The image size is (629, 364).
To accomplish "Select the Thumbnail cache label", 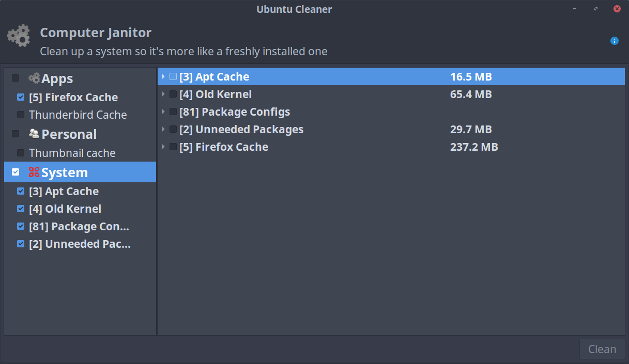I will (x=72, y=153).
